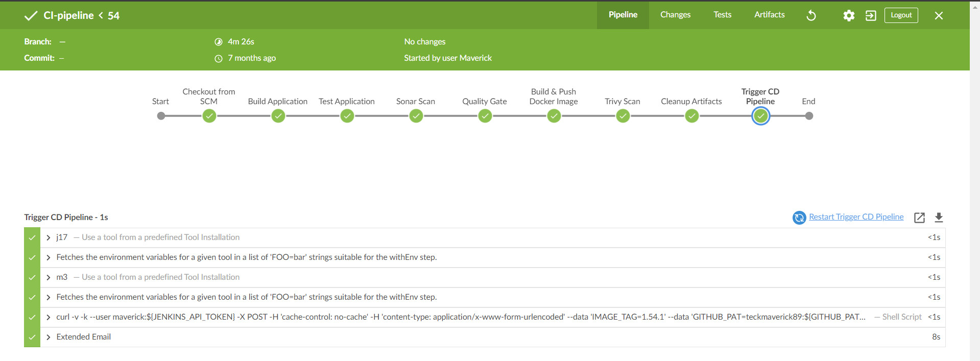Image resolution: width=980 pixels, height=361 pixels.
Task: Click green status check of curl step
Action: [32, 317]
